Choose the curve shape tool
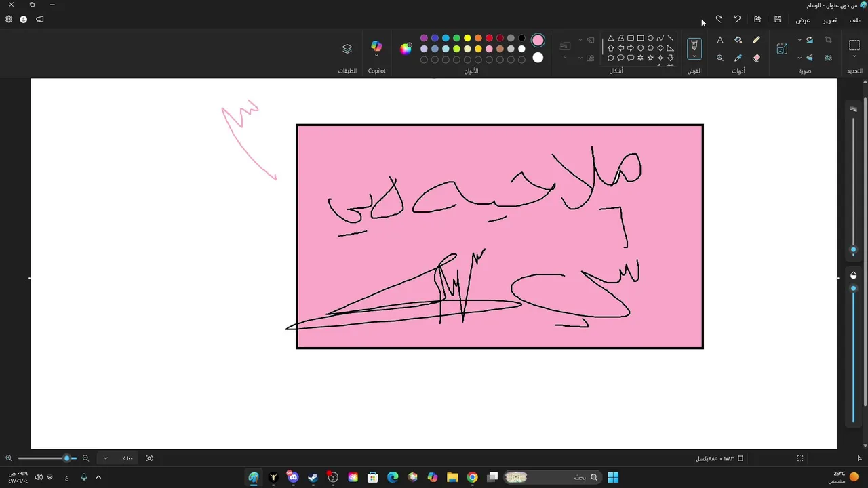 pos(660,38)
